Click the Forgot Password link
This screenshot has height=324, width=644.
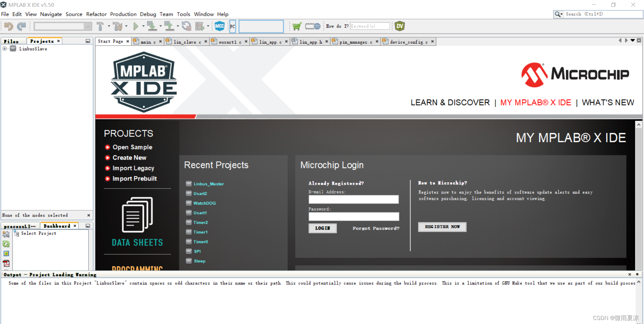click(376, 228)
